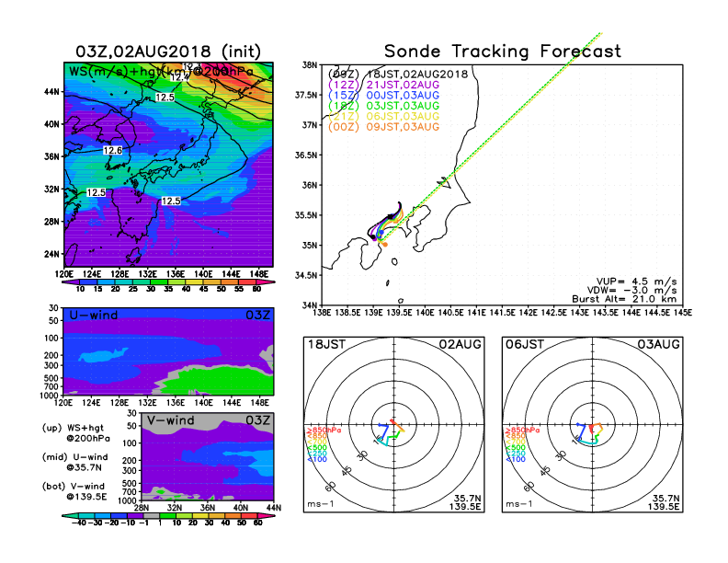
Task: Click the '141.5E' longitude tick on the sonde map
Action: tap(503, 313)
